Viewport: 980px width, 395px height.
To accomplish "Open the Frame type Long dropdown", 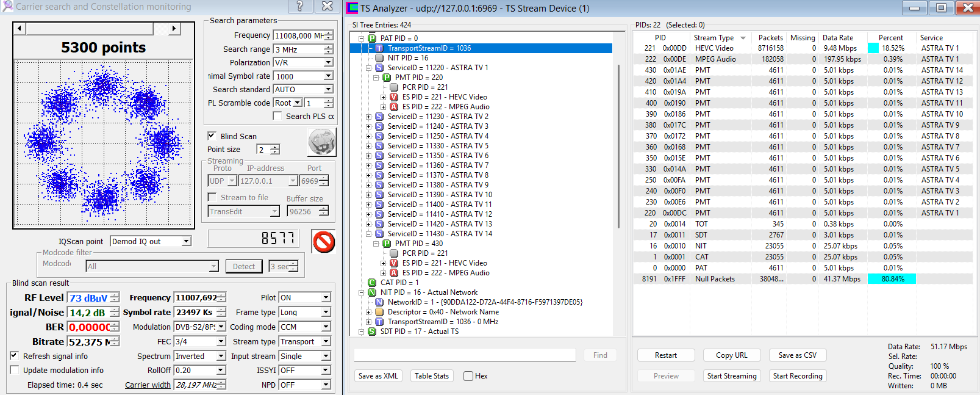I will 326,312.
